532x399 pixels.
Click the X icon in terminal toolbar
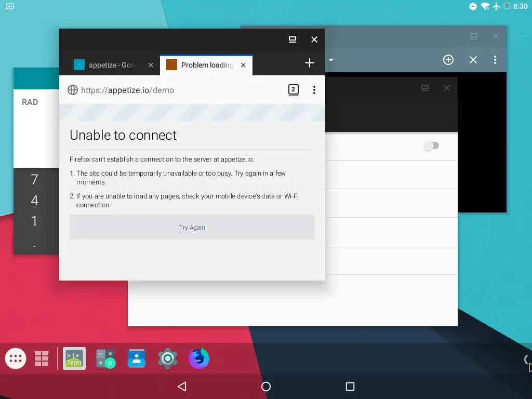pos(473,60)
